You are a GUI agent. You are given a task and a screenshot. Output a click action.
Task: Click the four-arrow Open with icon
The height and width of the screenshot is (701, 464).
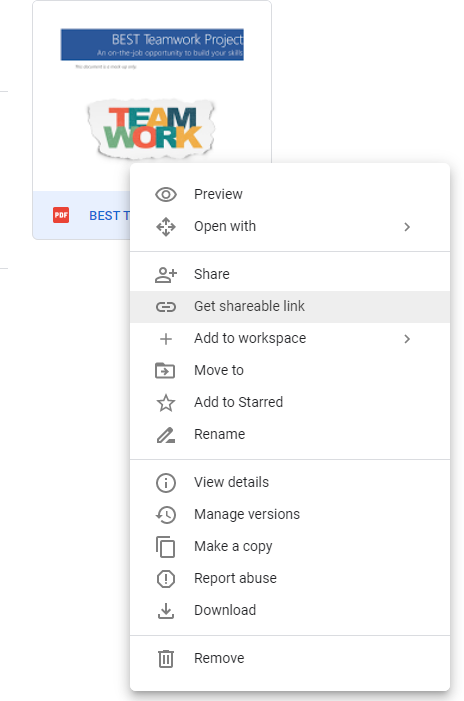(166, 227)
